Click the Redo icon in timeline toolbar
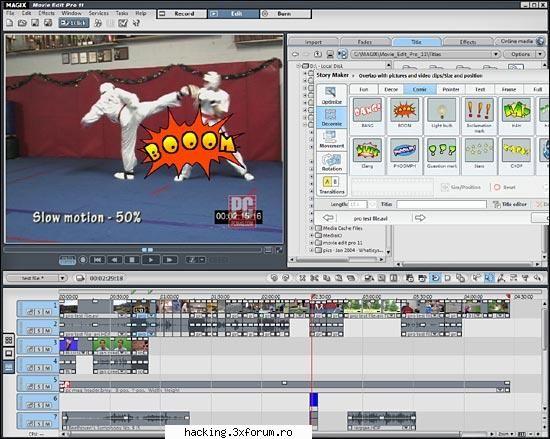Image resolution: width=550 pixels, height=439 pixels. 286,278
